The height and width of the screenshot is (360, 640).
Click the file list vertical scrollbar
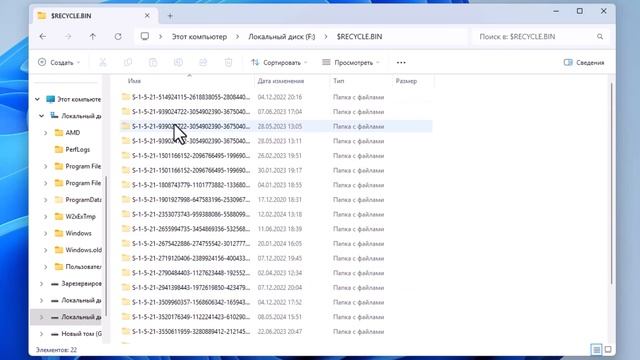[x=611, y=184]
